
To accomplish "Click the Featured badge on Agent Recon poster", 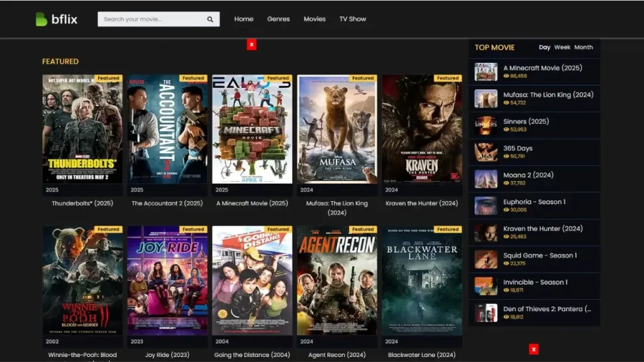I will pos(363,229).
